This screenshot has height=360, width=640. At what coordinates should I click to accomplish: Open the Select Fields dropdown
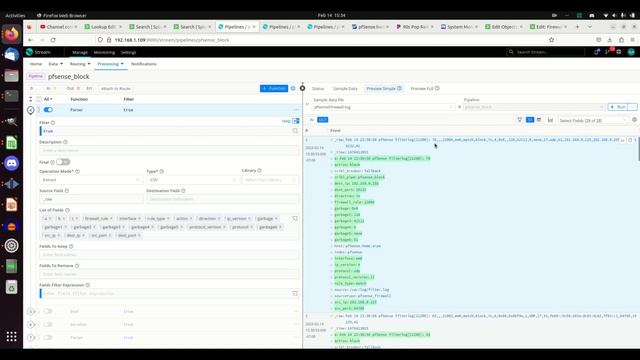click(593, 120)
